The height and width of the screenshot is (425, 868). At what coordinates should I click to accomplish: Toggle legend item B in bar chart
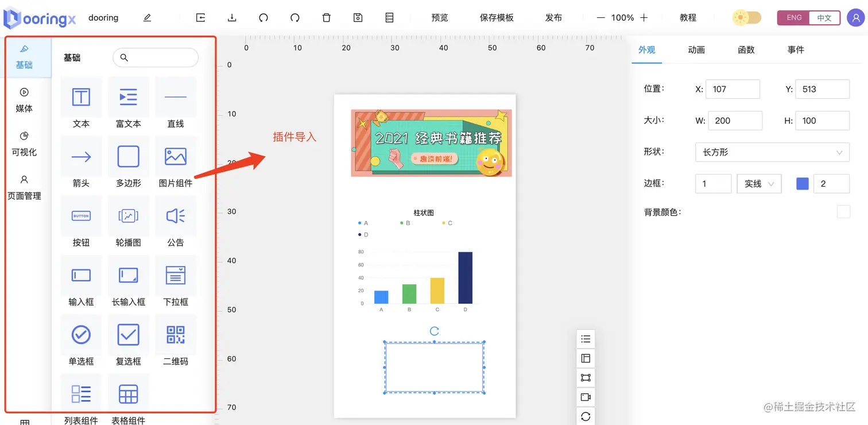(x=405, y=223)
